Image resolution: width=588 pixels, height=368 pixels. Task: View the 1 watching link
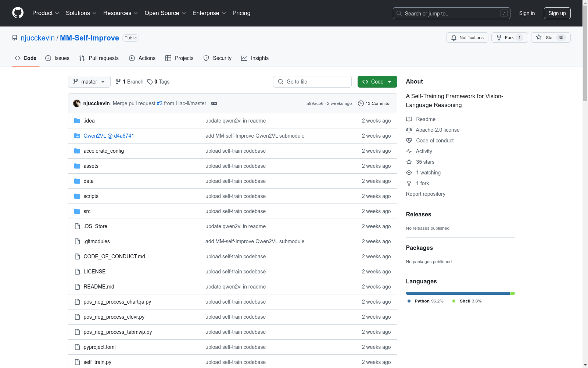coord(423,173)
